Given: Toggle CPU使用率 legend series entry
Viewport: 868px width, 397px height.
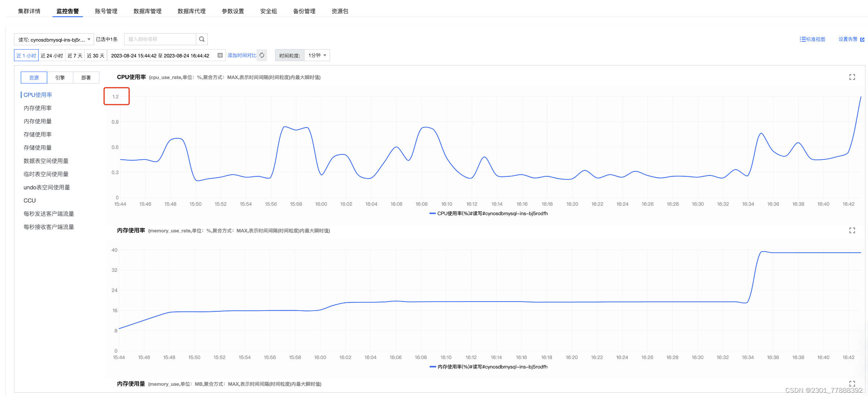Looking at the screenshot, I should pyautogui.click(x=488, y=213).
